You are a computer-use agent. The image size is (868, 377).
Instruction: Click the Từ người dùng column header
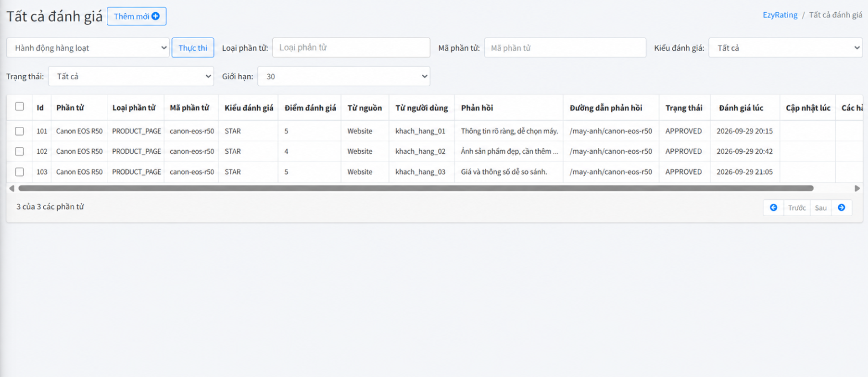pos(421,108)
